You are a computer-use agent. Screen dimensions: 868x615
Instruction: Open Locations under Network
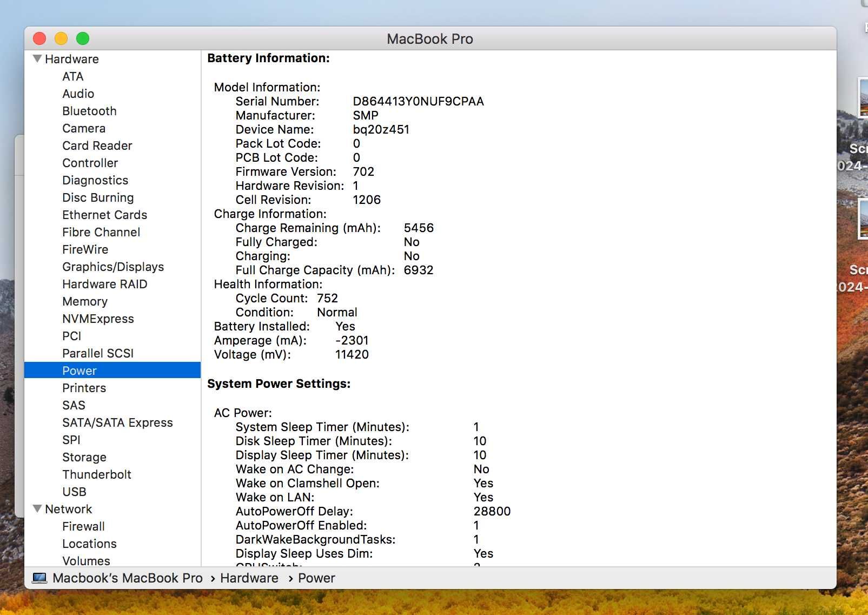tap(89, 544)
